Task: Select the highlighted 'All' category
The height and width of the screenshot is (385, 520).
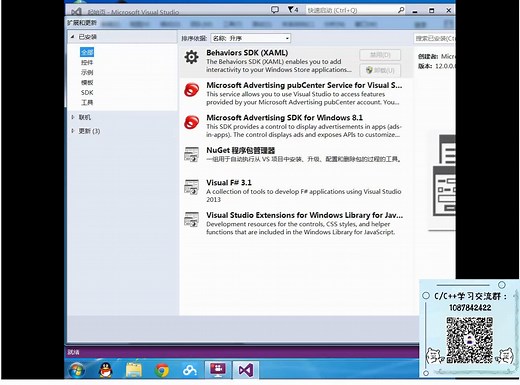Action: (x=87, y=52)
